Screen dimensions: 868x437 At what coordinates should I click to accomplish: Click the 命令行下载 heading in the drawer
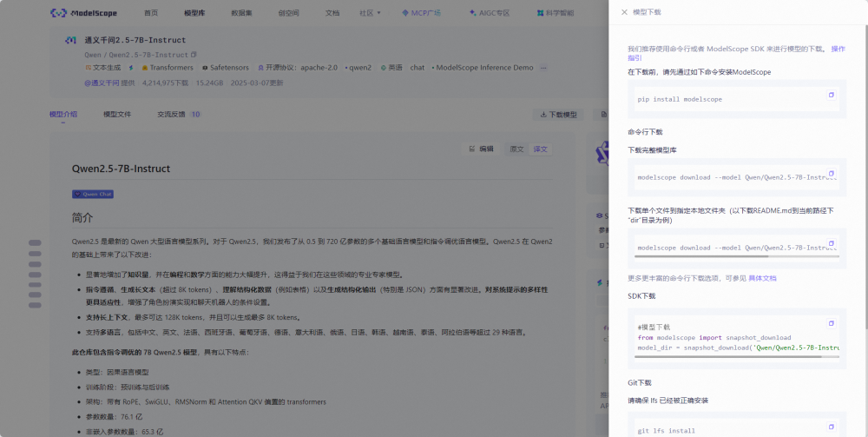point(645,132)
